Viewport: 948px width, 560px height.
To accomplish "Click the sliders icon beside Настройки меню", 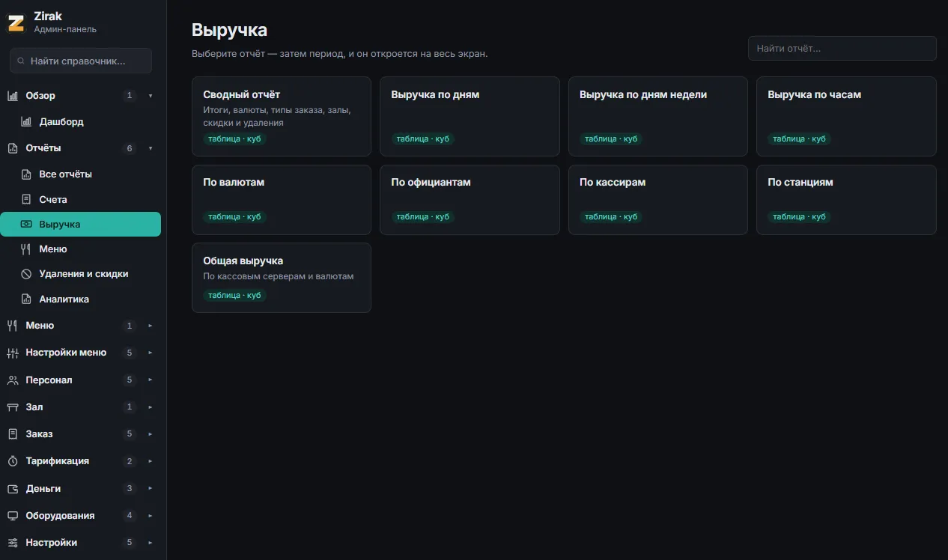I will coord(13,353).
